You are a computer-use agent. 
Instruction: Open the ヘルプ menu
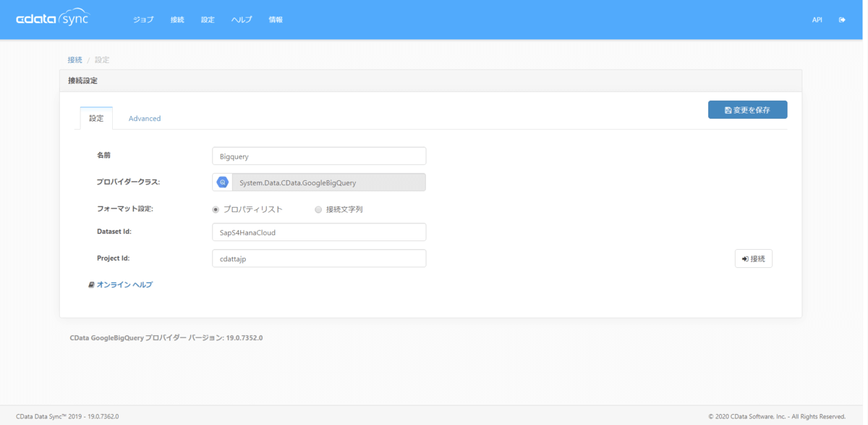242,20
